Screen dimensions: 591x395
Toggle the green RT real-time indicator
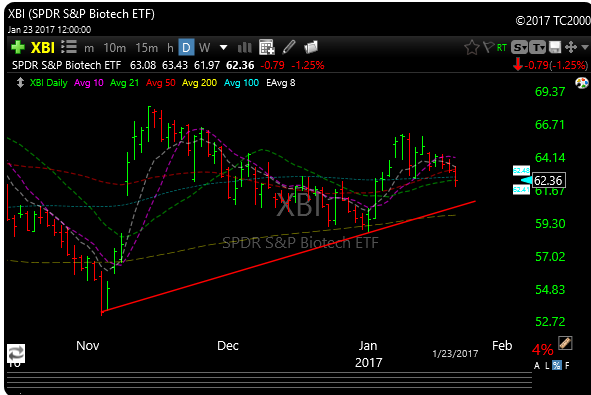point(501,48)
